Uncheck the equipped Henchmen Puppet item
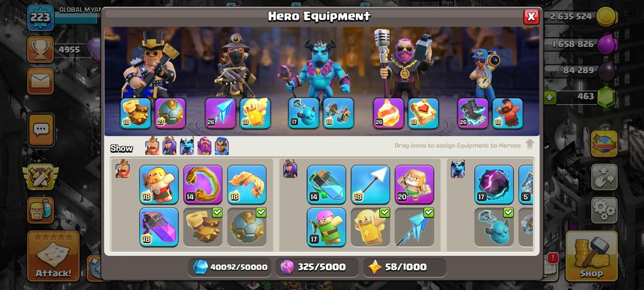 coord(494,227)
